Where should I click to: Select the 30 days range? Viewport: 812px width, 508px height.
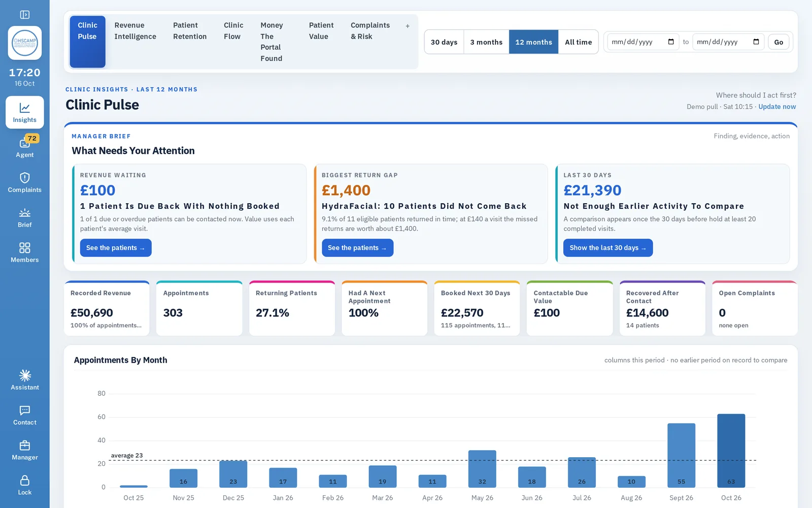point(444,42)
